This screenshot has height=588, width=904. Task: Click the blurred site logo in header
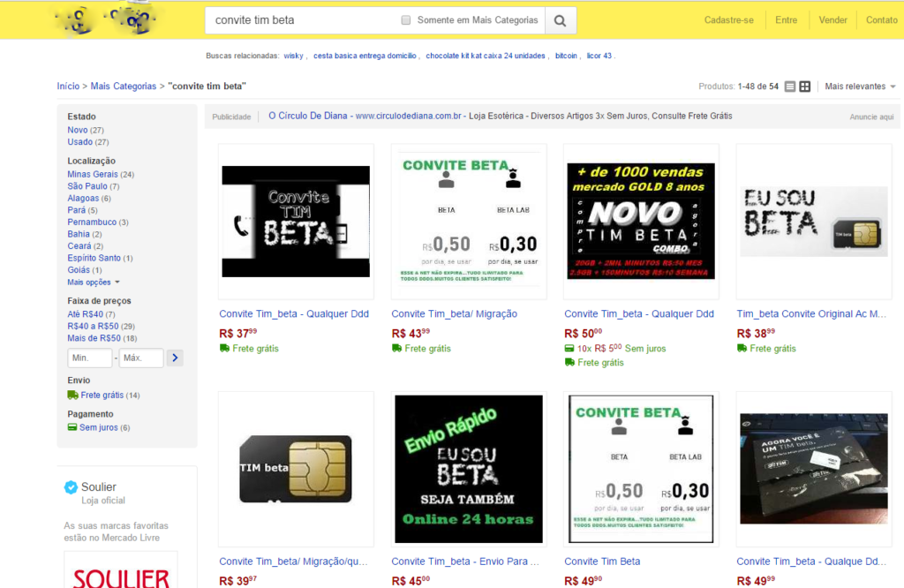coord(105,19)
